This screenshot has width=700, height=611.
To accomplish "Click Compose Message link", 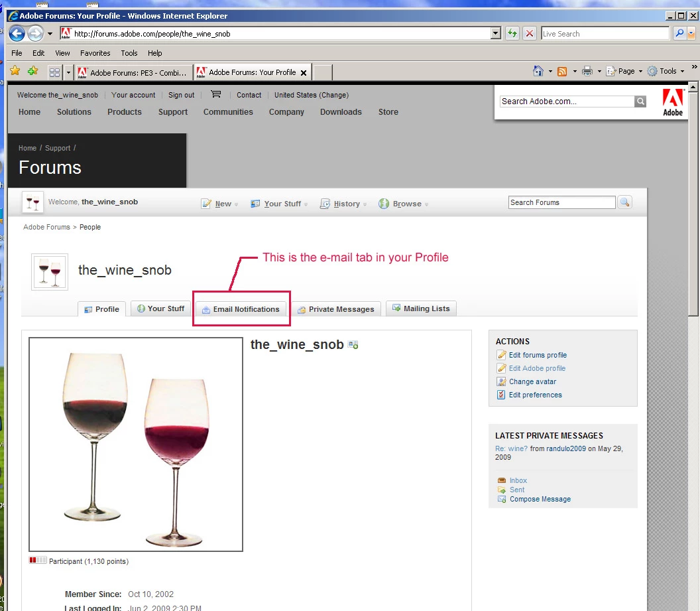I will (x=540, y=500).
